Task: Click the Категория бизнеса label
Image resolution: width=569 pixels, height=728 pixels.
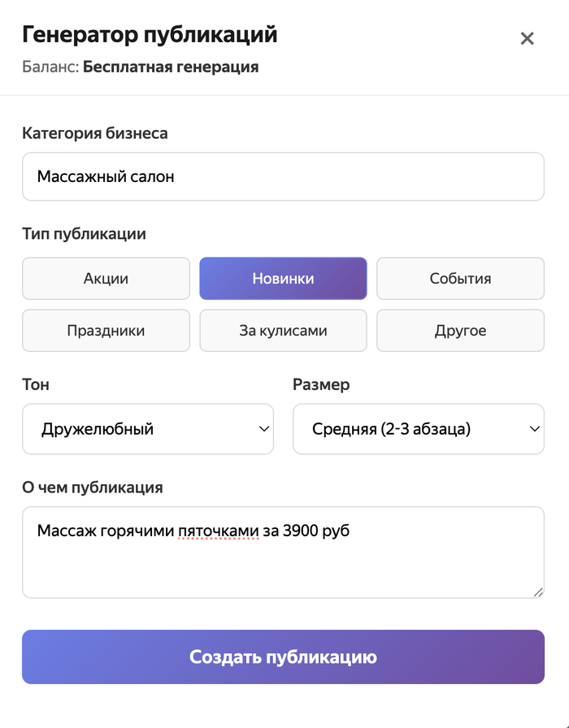Action: click(x=95, y=133)
